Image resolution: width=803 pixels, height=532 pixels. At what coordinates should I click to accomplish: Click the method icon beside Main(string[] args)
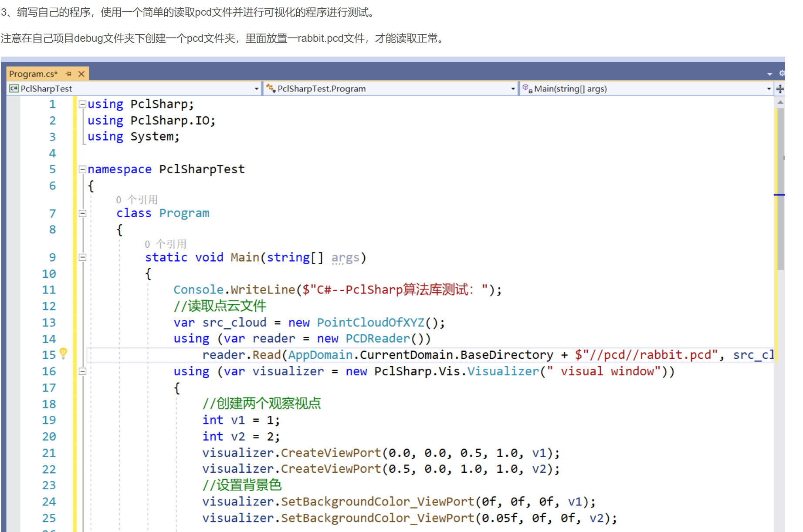coord(527,88)
